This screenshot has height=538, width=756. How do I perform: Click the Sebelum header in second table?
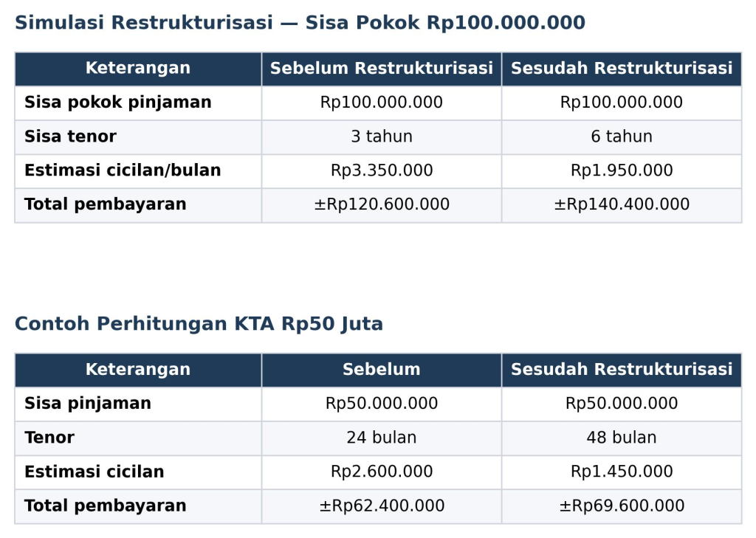(x=382, y=370)
